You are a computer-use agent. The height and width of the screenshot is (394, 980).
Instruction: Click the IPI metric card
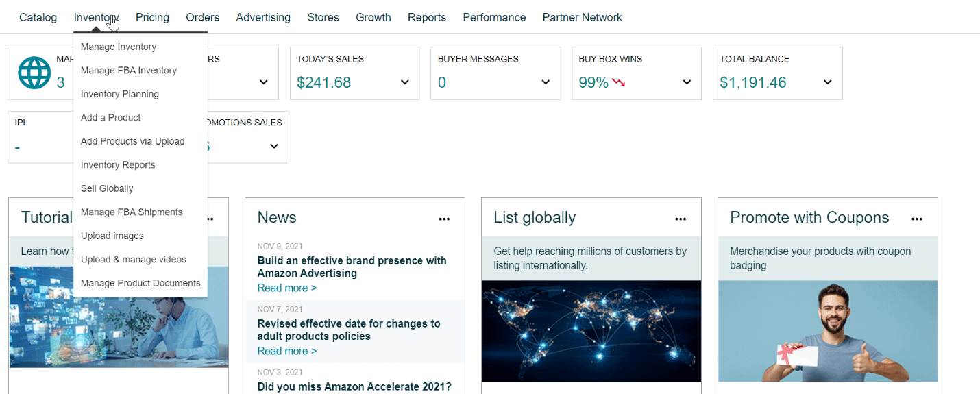41,137
